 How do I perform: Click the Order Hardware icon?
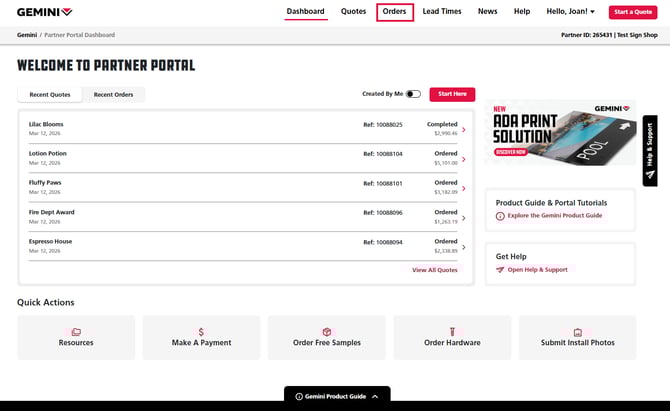[x=452, y=332]
